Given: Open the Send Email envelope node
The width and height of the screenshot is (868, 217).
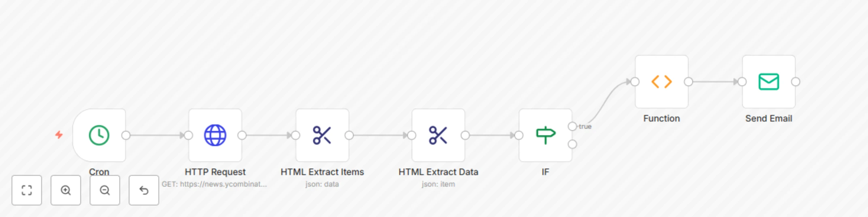Looking at the screenshot, I should click(x=768, y=82).
